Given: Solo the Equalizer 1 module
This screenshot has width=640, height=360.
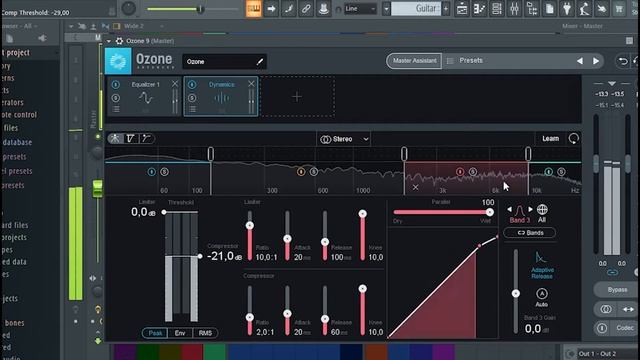Looking at the screenshot, I should coord(116,98).
